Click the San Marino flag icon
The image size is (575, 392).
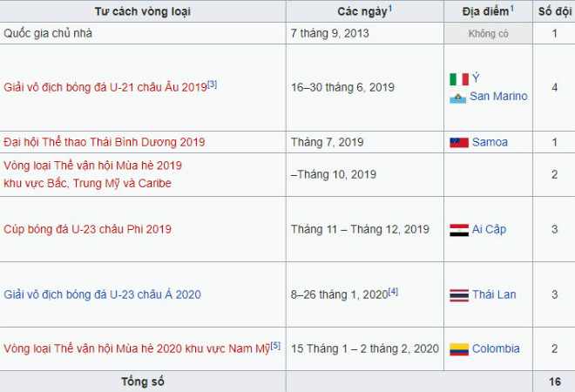pyautogui.click(x=458, y=97)
